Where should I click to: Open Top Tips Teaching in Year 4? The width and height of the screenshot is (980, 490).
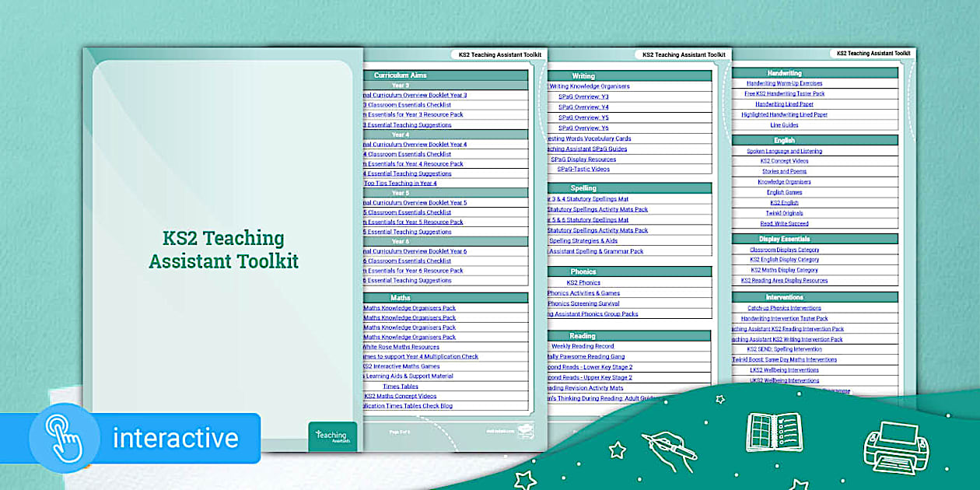click(x=401, y=183)
